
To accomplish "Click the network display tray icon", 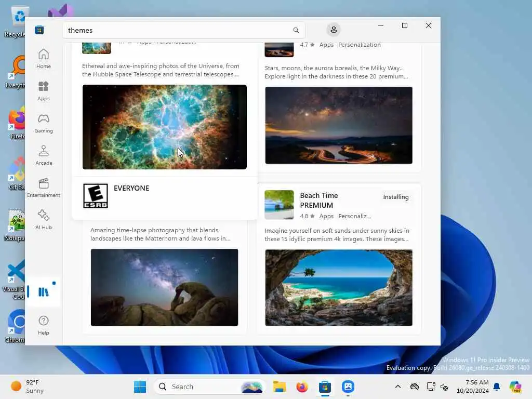I will pos(431,387).
